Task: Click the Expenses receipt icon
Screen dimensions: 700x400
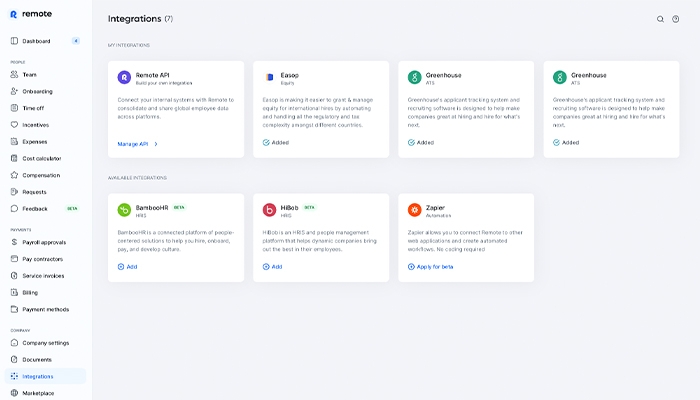Action: click(x=14, y=142)
